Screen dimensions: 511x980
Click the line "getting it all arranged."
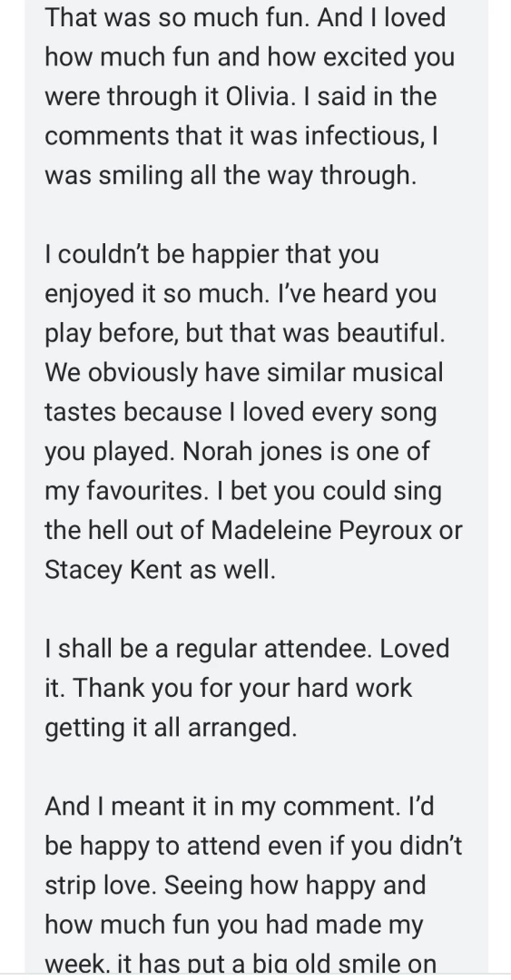(171, 728)
